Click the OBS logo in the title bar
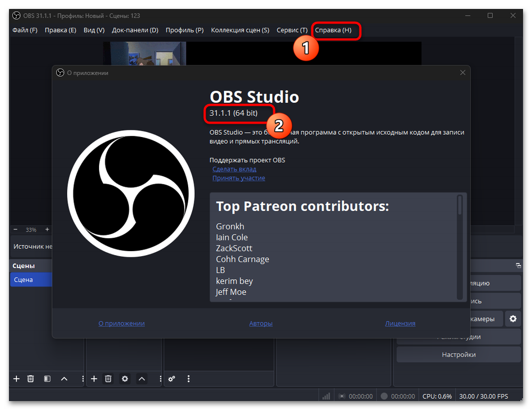This screenshot has height=410, width=532. 16,16
